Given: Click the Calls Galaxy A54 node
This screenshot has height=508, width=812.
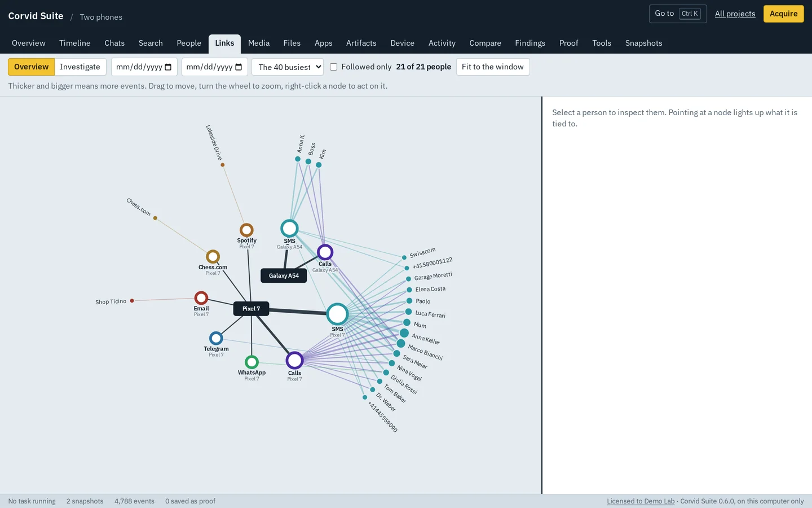Looking at the screenshot, I should click(325, 252).
